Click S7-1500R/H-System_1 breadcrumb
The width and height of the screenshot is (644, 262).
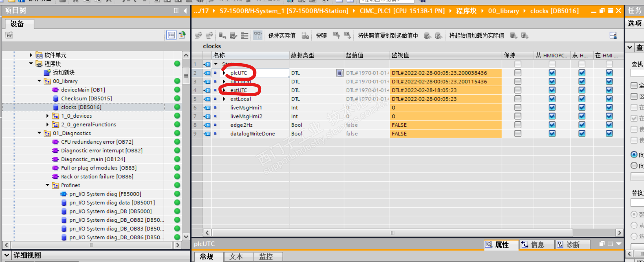point(284,11)
